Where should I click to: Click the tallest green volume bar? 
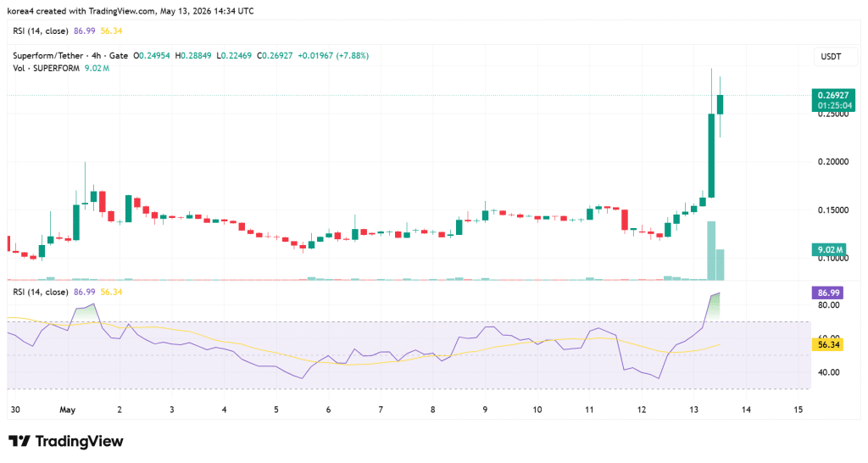[711, 251]
